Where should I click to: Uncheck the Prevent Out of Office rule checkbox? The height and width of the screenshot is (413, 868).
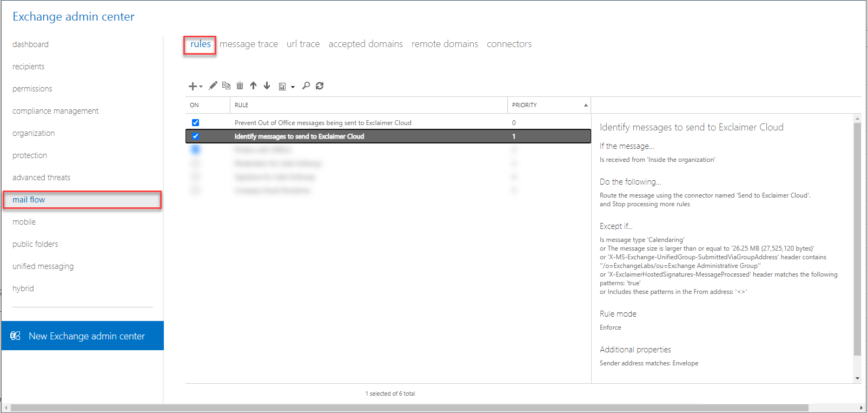tap(196, 123)
